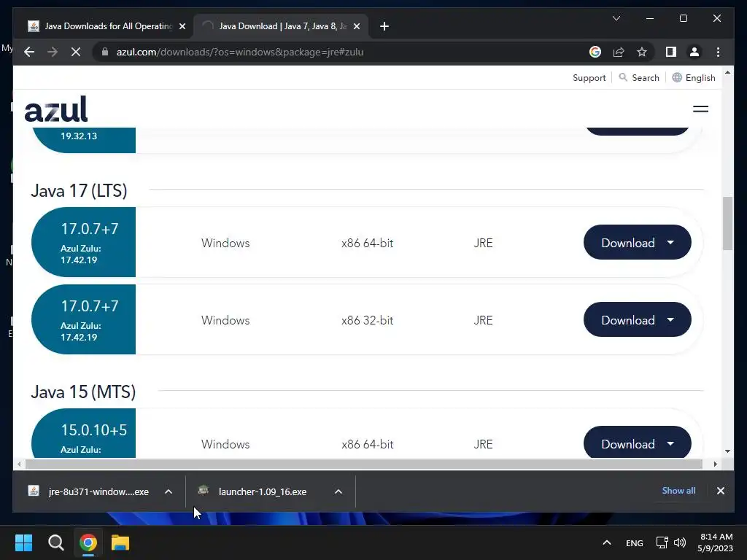747x560 pixels.
Task: Click the azul.com address bar
Action: tap(343, 52)
